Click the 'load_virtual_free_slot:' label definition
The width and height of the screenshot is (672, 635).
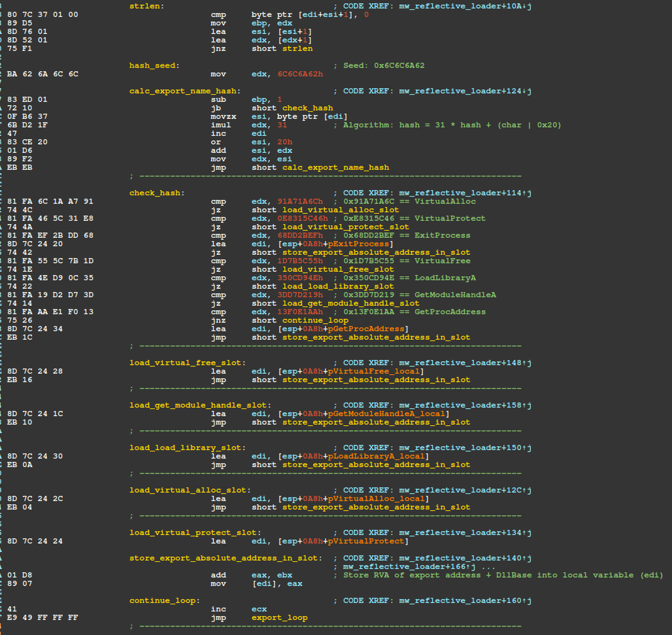pos(188,363)
